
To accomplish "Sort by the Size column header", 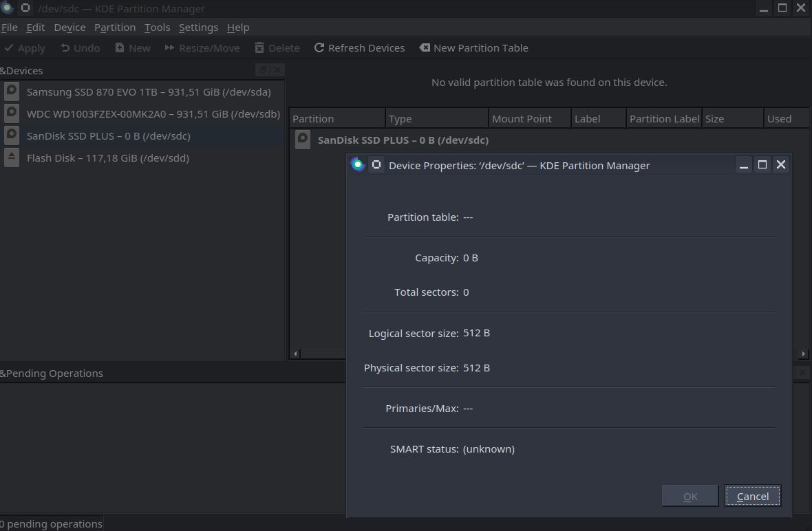I will (732, 118).
